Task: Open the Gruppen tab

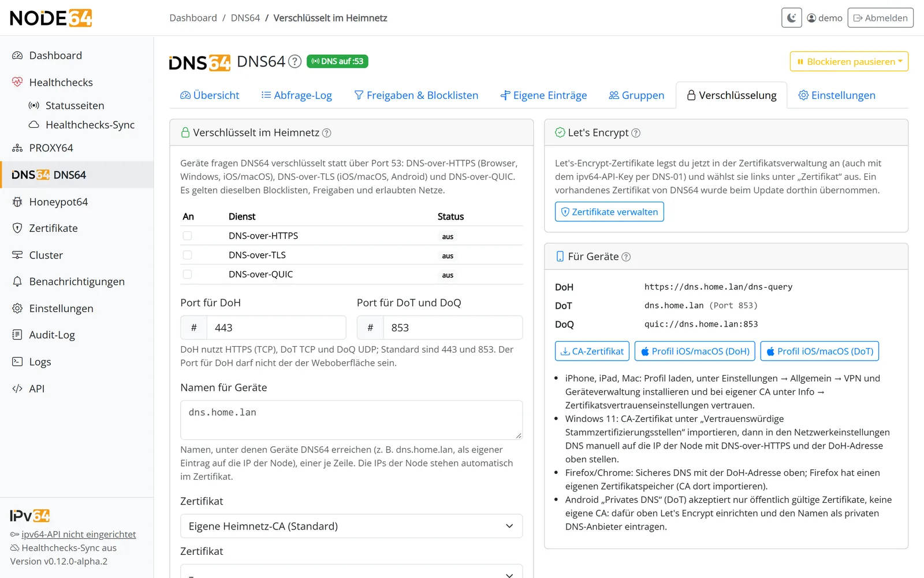Action: [636, 95]
